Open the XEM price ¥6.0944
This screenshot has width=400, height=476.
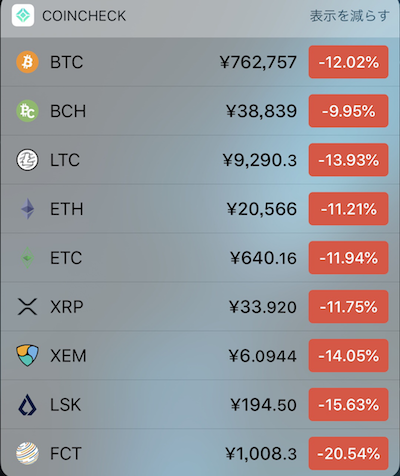[x=263, y=356]
